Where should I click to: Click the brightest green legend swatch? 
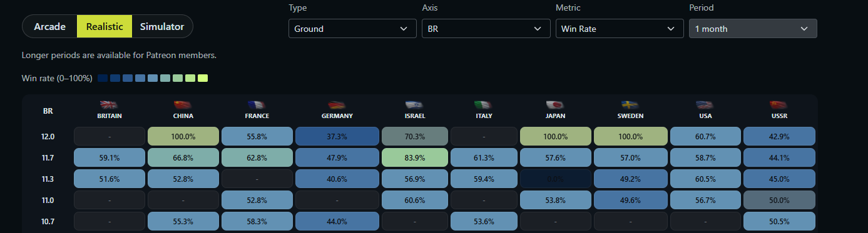point(203,78)
